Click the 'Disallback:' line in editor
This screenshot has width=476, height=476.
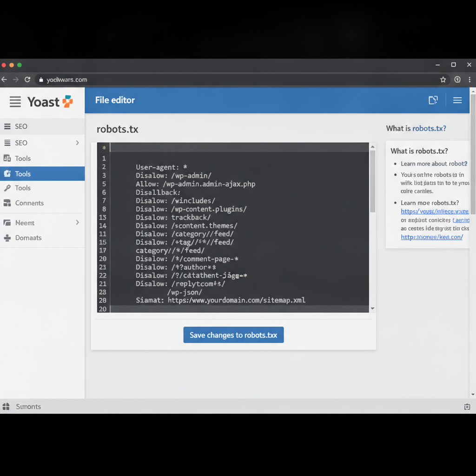[158, 192]
